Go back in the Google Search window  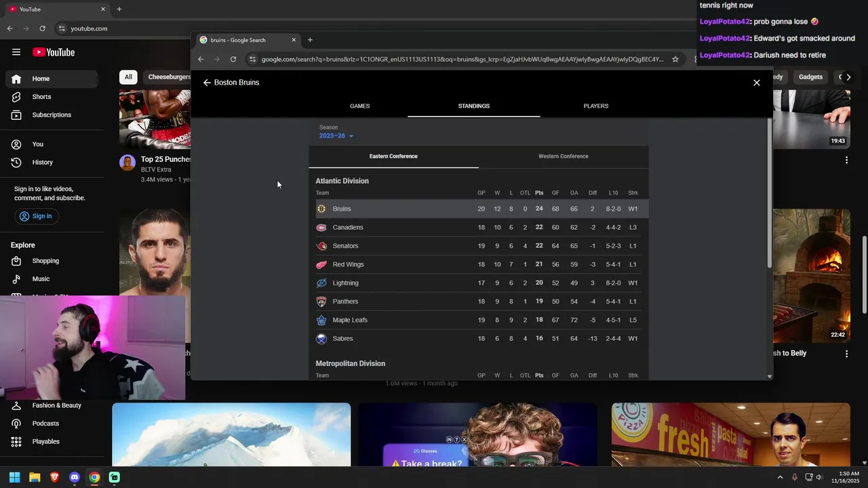click(x=201, y=59)
